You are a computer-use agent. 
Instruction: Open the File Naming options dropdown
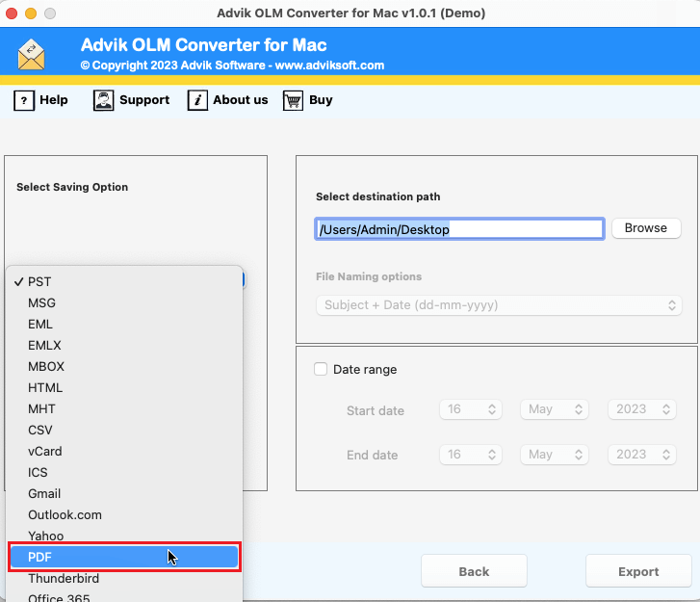[x=499, y=305]
